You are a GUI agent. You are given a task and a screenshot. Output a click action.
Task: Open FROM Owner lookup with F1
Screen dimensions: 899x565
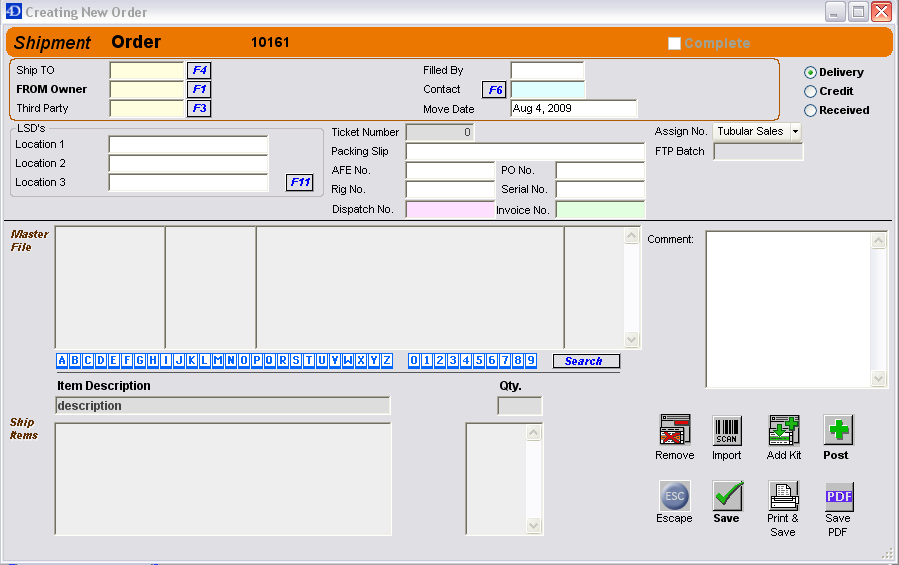(x=199, y=89)
